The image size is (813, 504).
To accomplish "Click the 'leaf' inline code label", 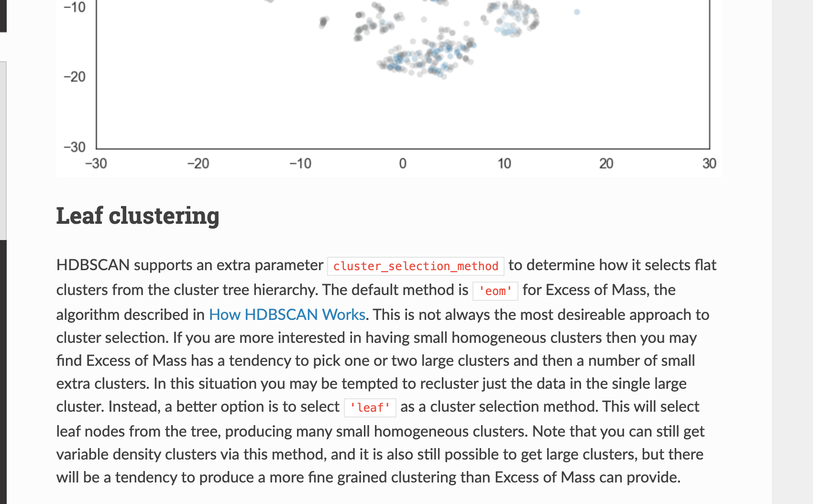I will tap(370, 408).
